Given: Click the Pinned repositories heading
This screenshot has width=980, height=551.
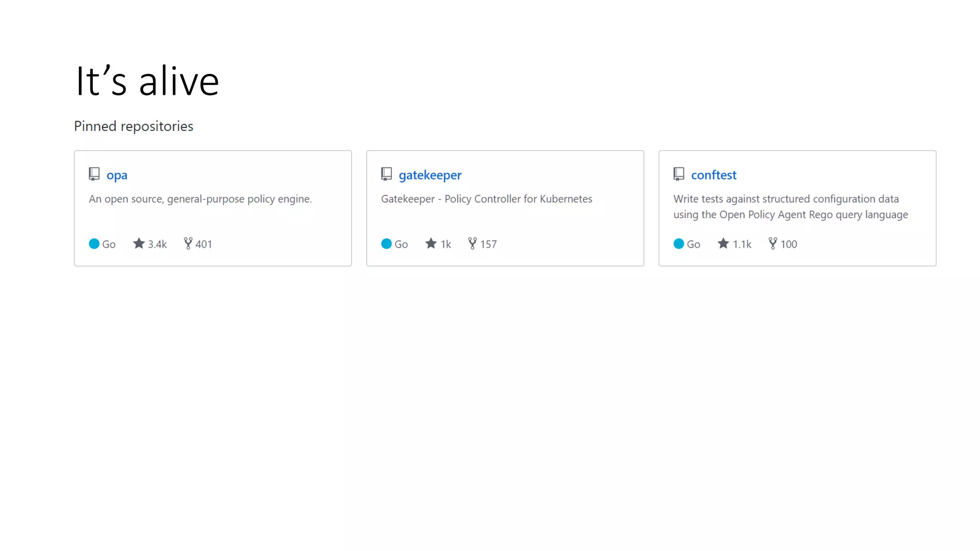Looking at the screenshot, I should click(x=134, y=126).
